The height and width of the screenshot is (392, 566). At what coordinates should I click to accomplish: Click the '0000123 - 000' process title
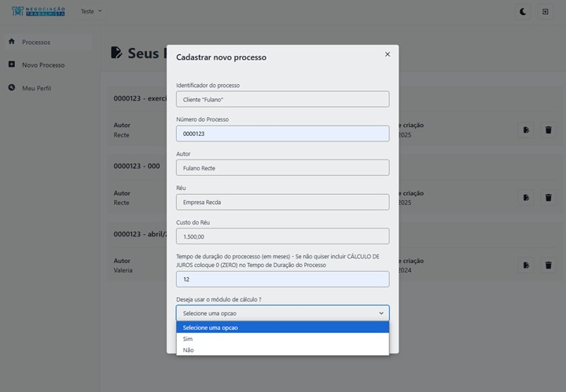point(137,167)
